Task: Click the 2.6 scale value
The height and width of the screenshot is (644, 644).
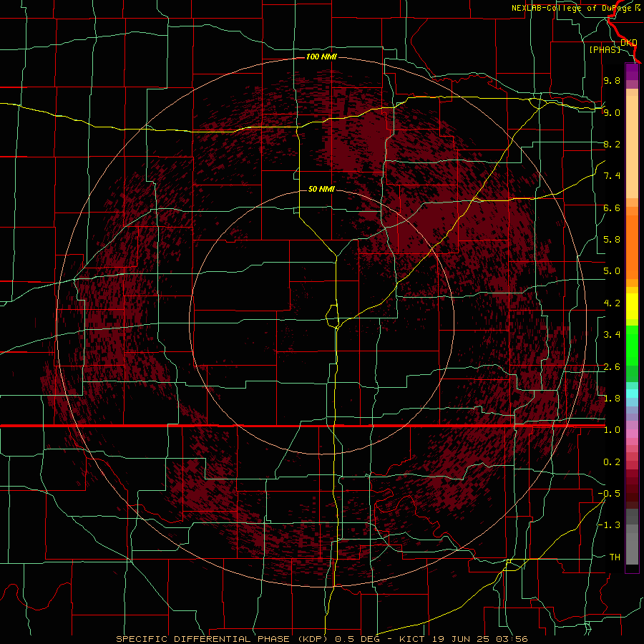Action: coord(612,367)
